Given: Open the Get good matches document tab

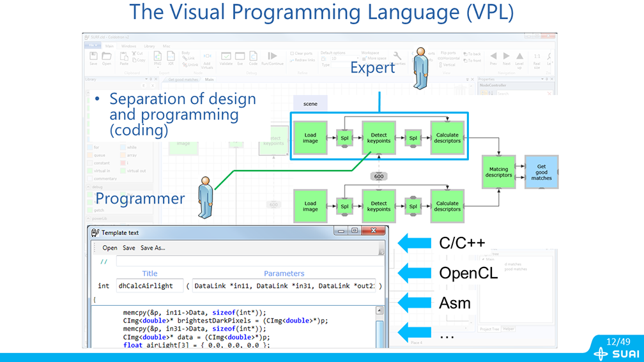Looking at the screenshot, I should (180, 80).
